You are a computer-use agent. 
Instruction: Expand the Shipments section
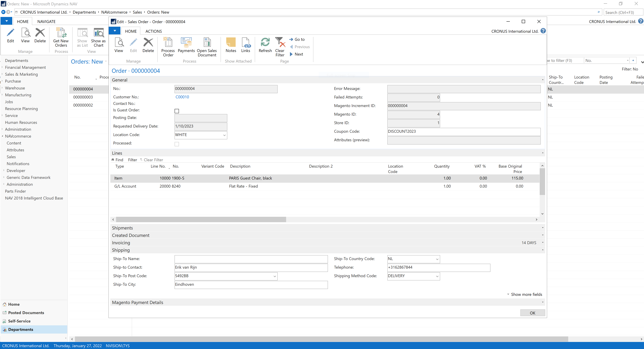122,228
